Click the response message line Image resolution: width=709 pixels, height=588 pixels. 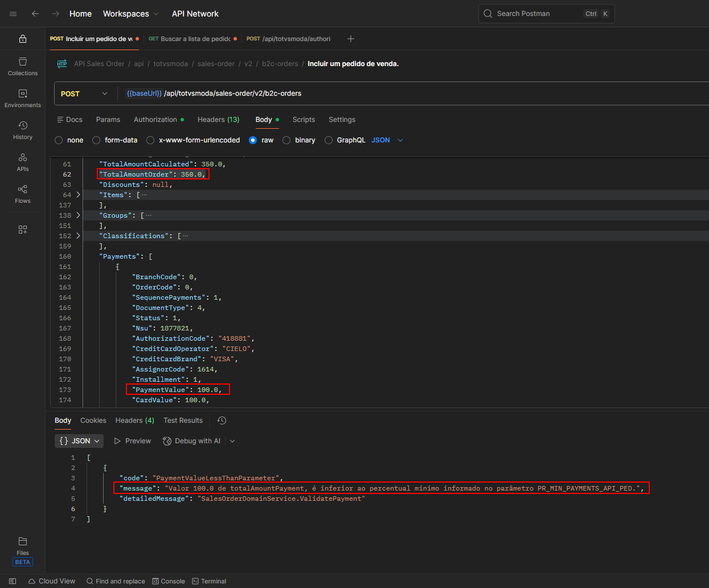[x=381, y=488]
